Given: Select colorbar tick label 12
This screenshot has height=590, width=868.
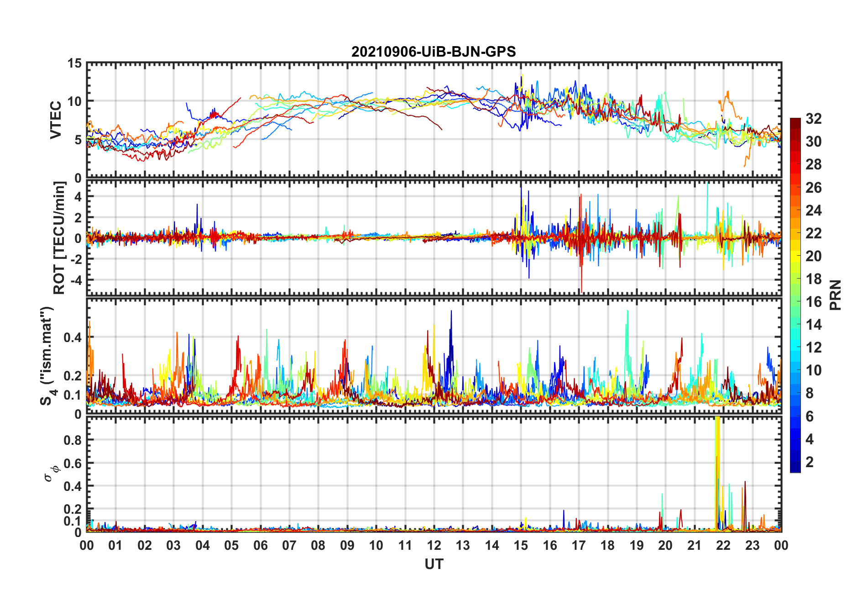Looking at the screenshot, I should click(x=813, y=347).
